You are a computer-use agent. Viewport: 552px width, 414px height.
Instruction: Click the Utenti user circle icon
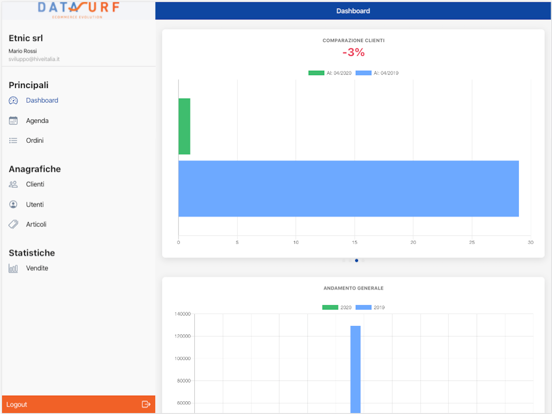click(13, 205)
